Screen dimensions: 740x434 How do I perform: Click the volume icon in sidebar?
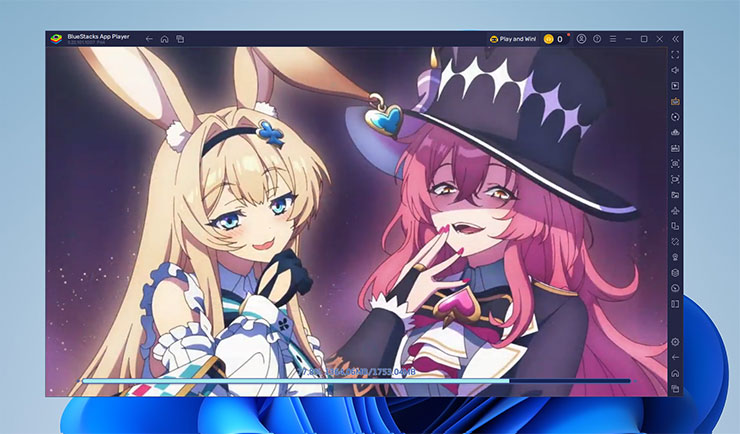click(675, 70)
